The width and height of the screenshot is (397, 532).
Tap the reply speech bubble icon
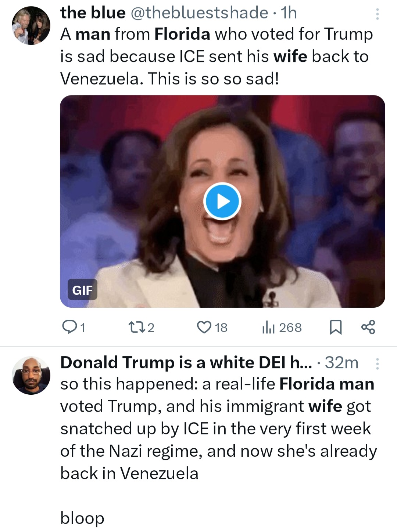pos(69,327)
